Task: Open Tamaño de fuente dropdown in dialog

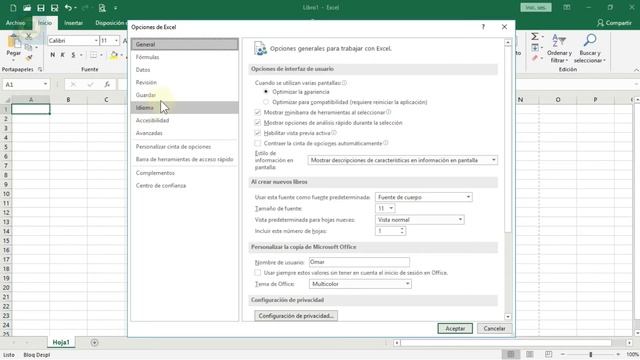Action: pos(385,209)
